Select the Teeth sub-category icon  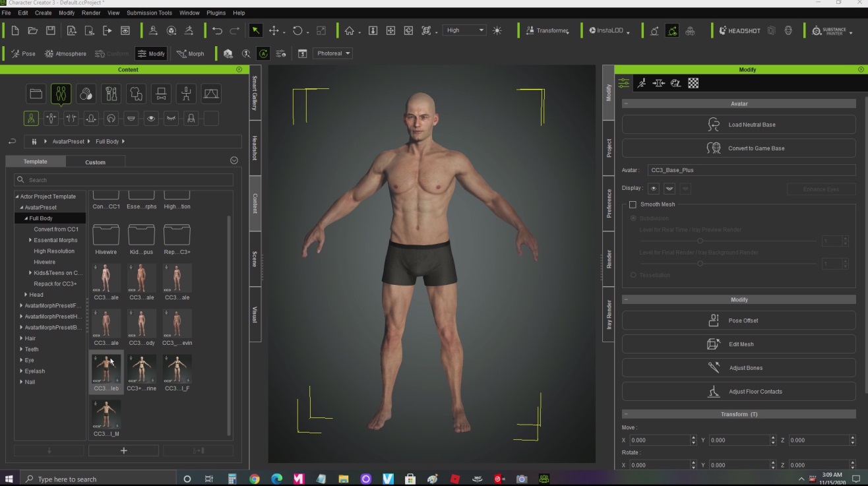[x=131, y=119]
